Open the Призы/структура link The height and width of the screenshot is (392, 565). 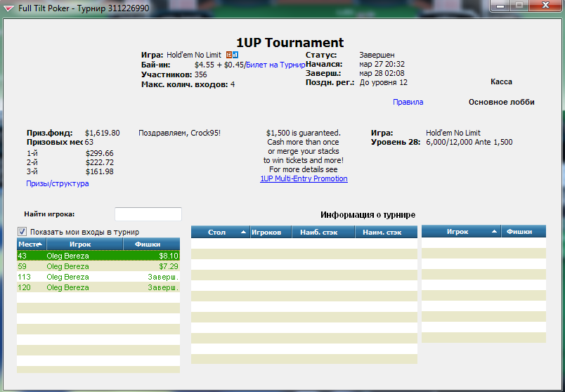pos(58,183)
